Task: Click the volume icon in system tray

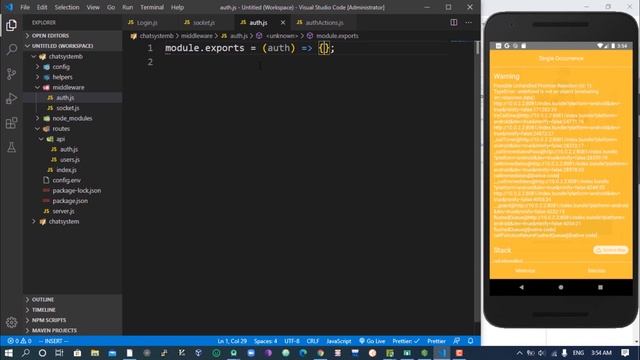Action: pos(542,353)
